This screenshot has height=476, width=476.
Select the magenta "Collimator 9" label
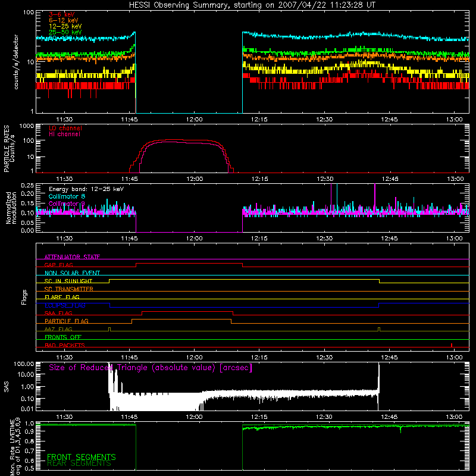tap(67, 203)
